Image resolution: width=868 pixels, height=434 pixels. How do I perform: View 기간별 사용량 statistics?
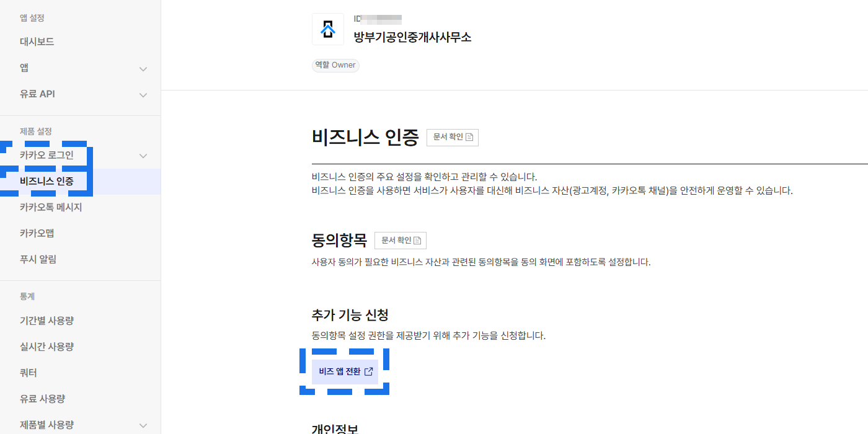[46, 321]
